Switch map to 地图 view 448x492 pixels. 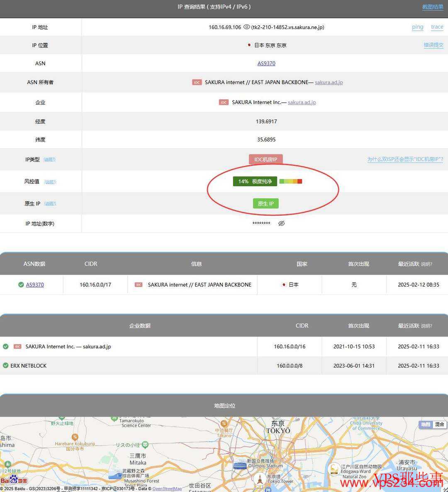[x=426, y=424]
